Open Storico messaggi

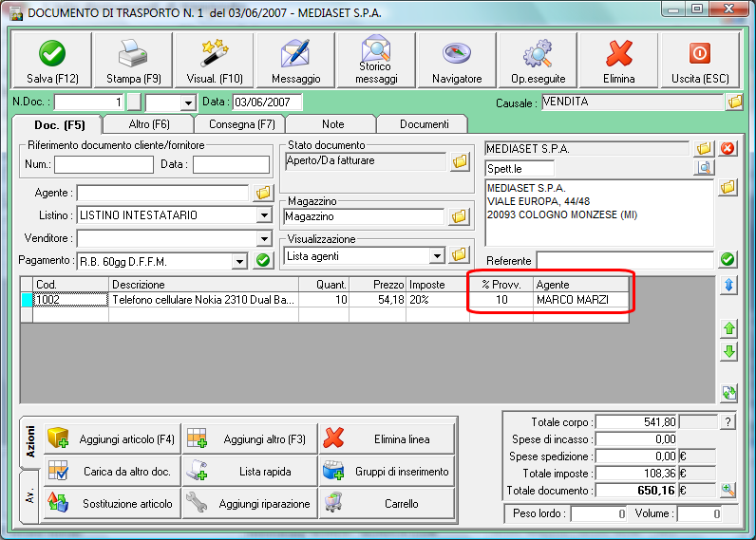pos(376,61)
